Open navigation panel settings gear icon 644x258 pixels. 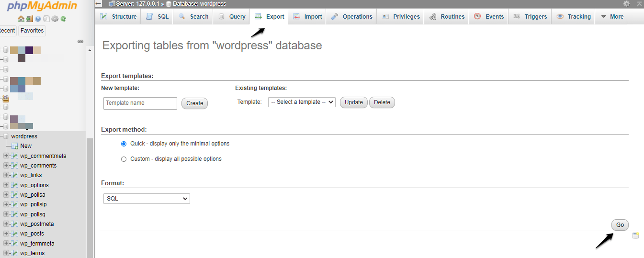tap(55, 19)
